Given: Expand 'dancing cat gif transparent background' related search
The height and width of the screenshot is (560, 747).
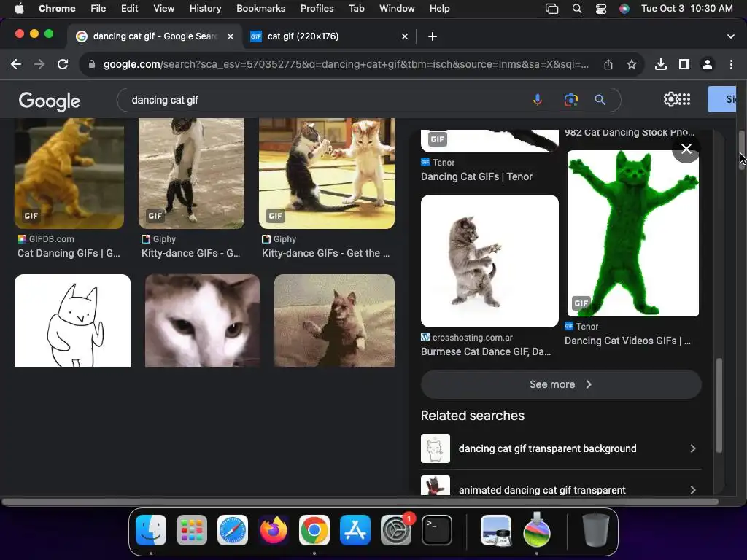Looking at the screenshot, I should (561, 448).
